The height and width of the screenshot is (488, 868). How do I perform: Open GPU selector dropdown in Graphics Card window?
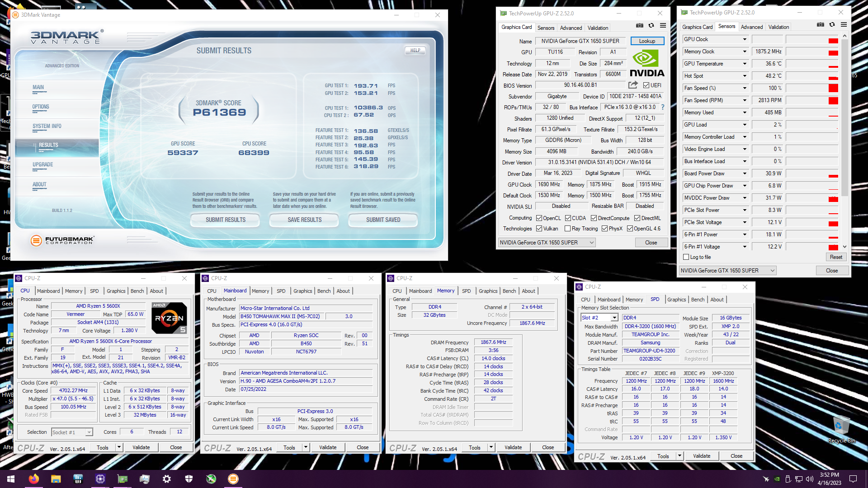pyautogui.click(x=547, y=243)
